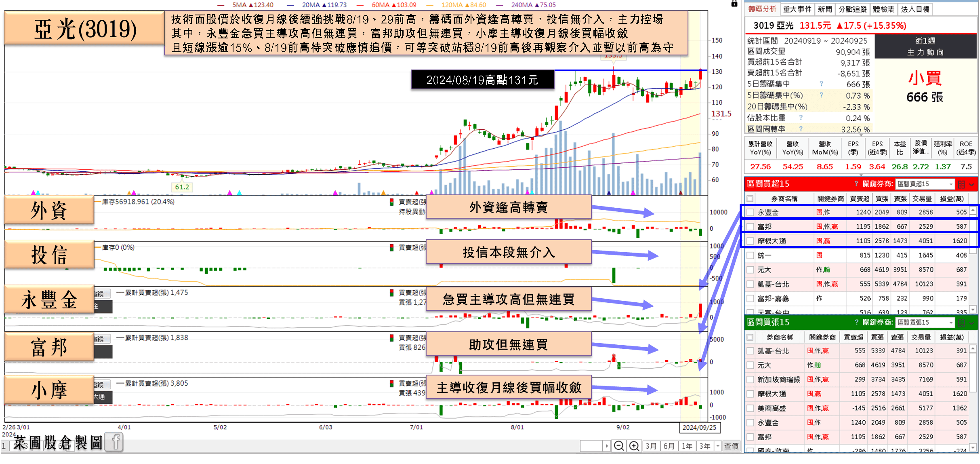Click the 2024/09/25 date label on the time axis

(x=699, y=427)
